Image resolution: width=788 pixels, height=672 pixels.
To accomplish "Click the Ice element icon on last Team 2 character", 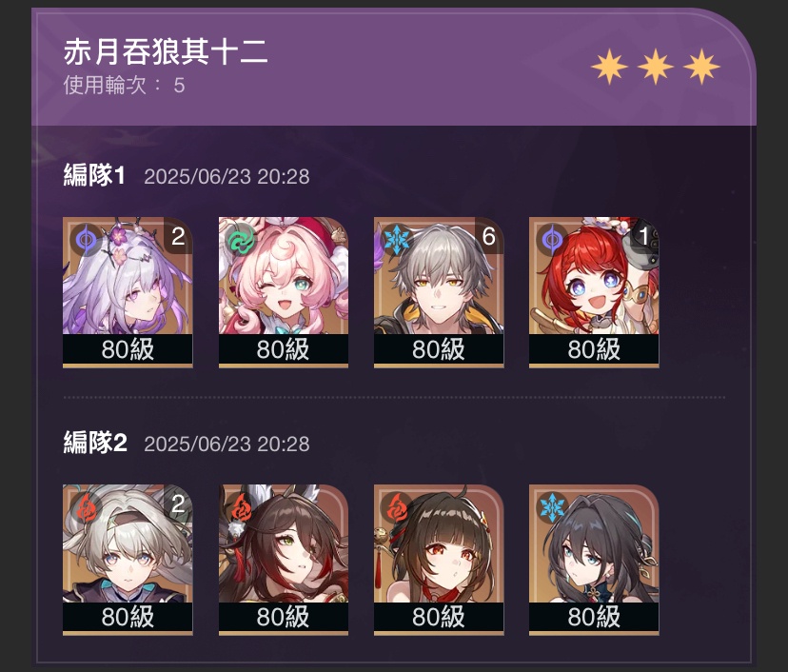I will tap(552, 506).
